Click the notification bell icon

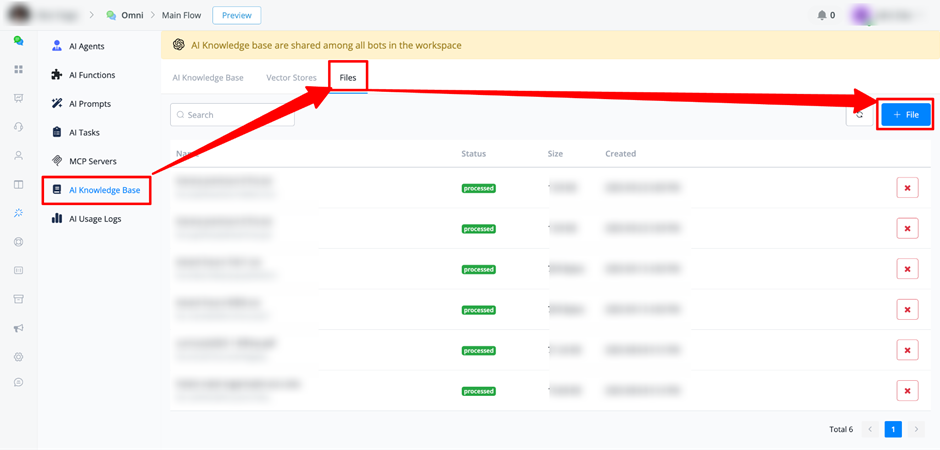(x=822, y=15)
